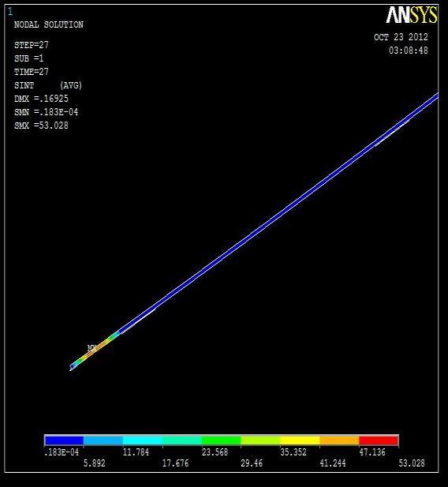
Task: Click the yellow legend color band
Action: (300, 440)
